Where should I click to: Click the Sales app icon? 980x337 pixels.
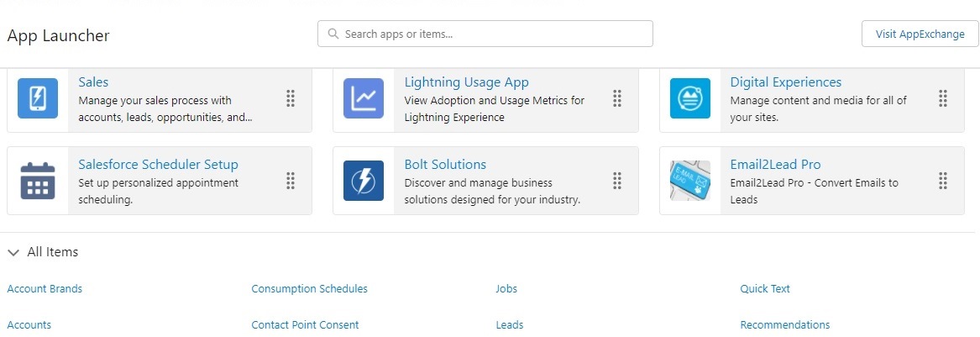tap(38, 98)
